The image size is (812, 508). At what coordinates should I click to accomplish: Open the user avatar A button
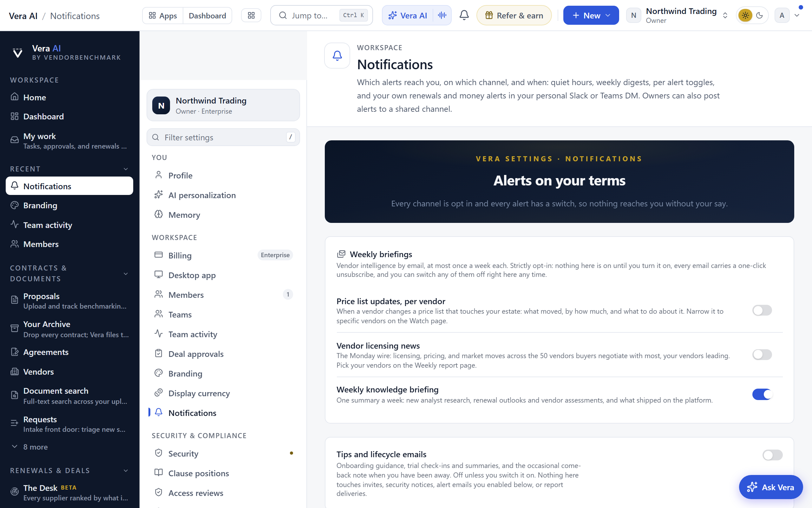coord(782,16)
